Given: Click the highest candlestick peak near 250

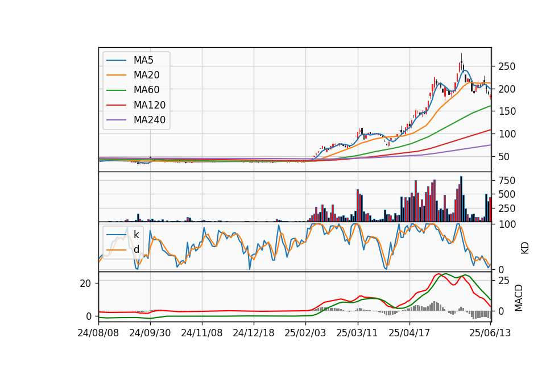Looking at the screenshot, I should tap(461, 62).
